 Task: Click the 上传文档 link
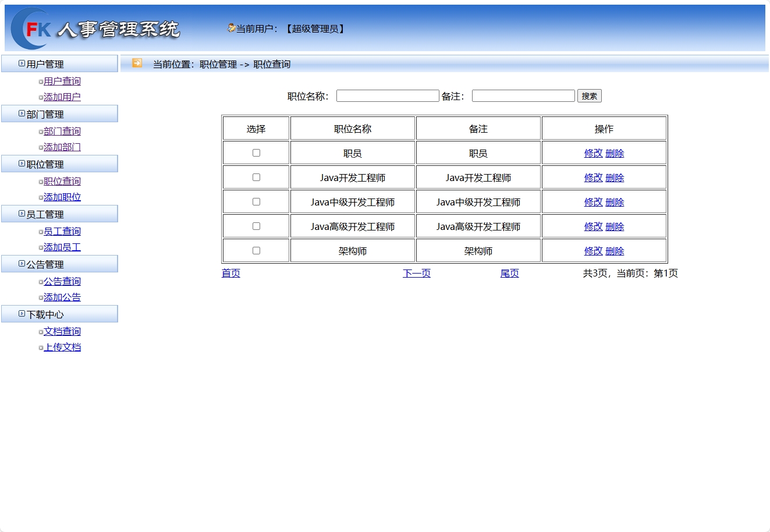tap(62, 347)
